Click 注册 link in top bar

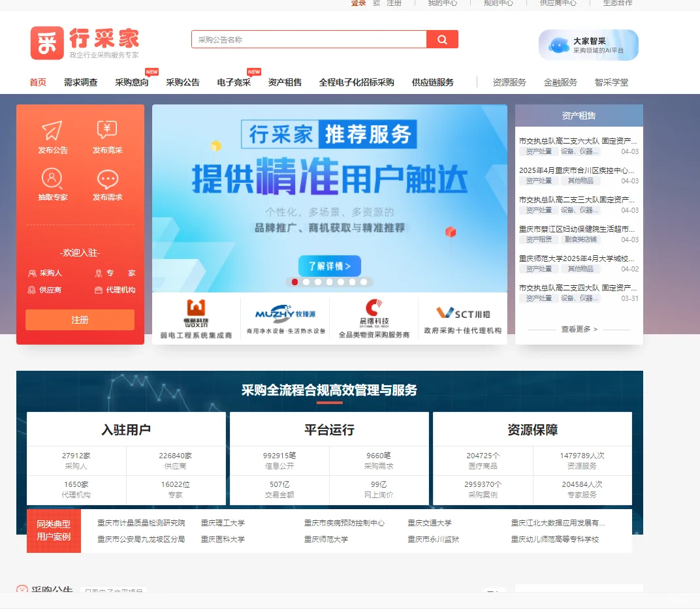tap(394, 3)
